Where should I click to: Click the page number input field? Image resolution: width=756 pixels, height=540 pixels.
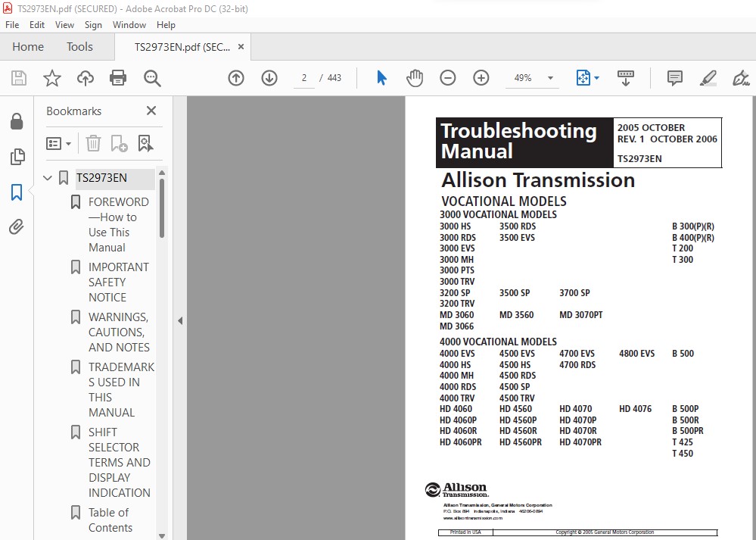304,78
